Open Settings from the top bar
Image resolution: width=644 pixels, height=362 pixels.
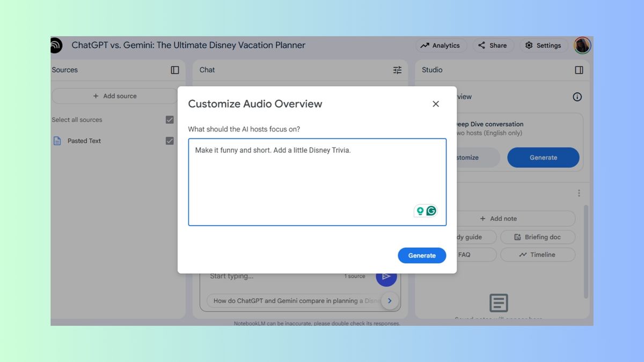(x=544, y=45)
